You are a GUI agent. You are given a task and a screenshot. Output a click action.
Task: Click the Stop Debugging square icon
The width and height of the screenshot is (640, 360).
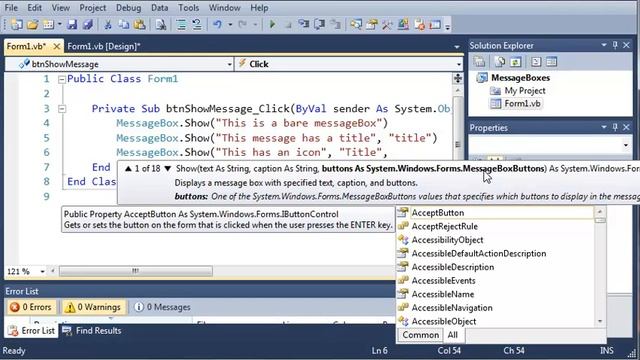click(288, 25)
